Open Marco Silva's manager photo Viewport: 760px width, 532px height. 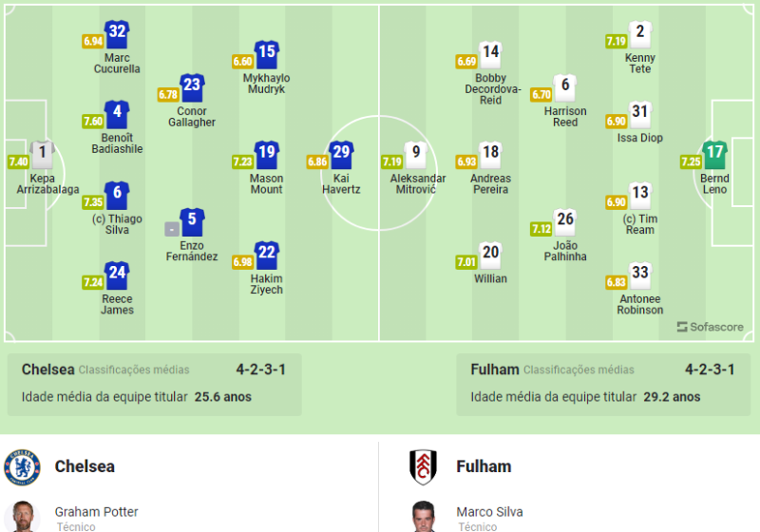tap(424, 517)
